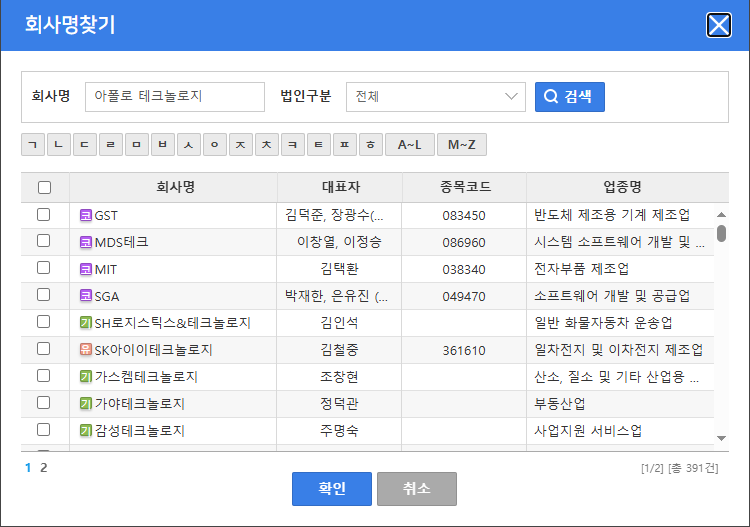The width and height of the screenshot is (750, 527).
Task: Click the 종목코드 column header
Action: 465,187
